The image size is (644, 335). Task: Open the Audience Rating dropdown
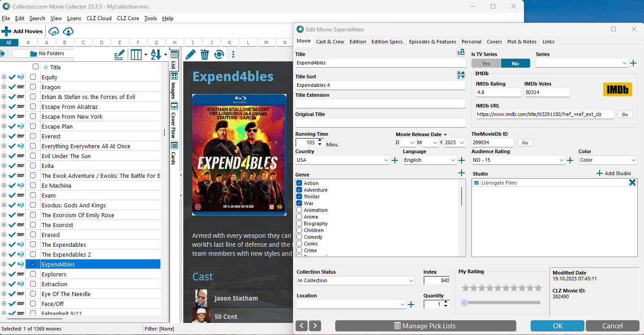tap(562, 160)
